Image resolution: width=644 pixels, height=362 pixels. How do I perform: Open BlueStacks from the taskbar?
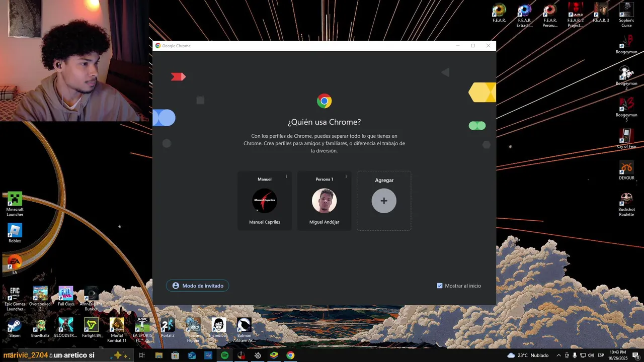point(274,355)
